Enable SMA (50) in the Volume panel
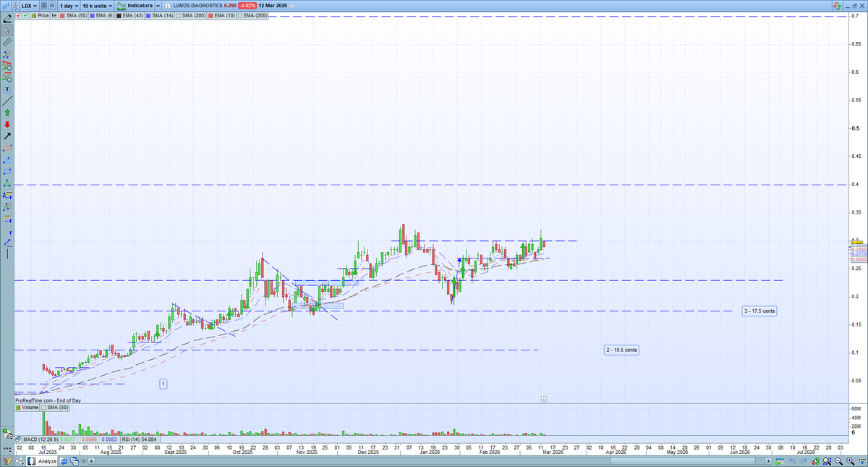Image resolution: width=868 pixels, height=467 pixels. coord(54,408)
